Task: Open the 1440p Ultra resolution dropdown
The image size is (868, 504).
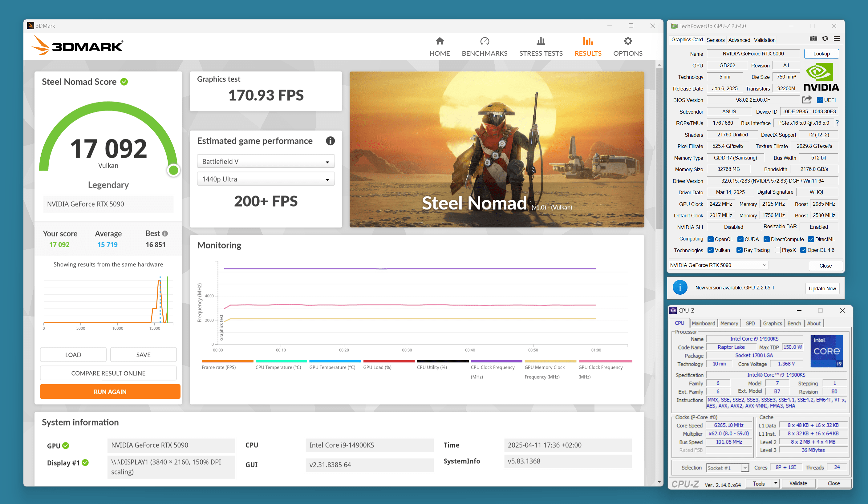Action: tap(266, 179)
